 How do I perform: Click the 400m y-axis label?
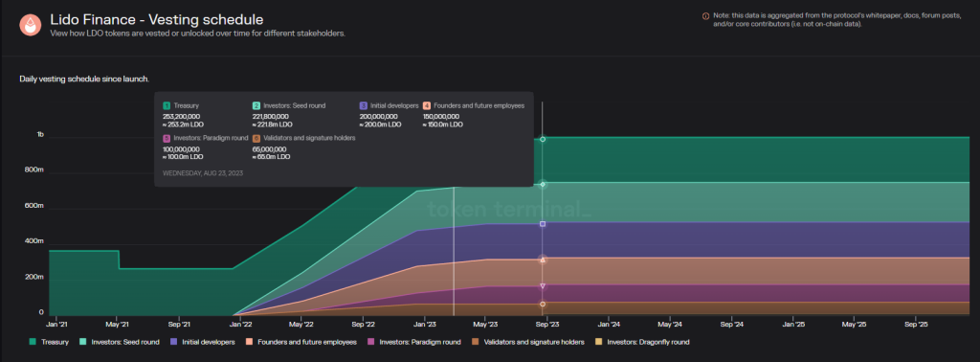33,241
